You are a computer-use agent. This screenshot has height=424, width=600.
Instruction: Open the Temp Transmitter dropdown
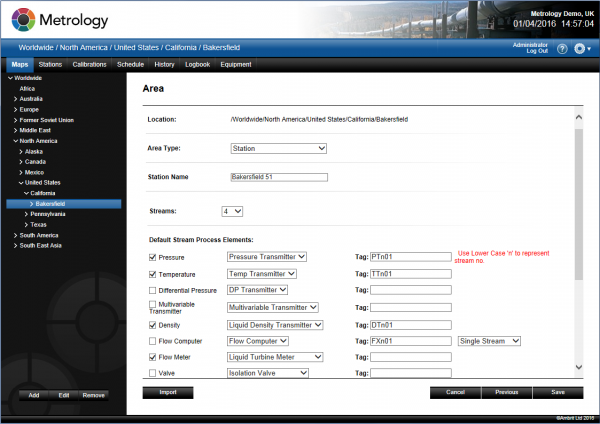pyautogui.click(x=262, y=274)
